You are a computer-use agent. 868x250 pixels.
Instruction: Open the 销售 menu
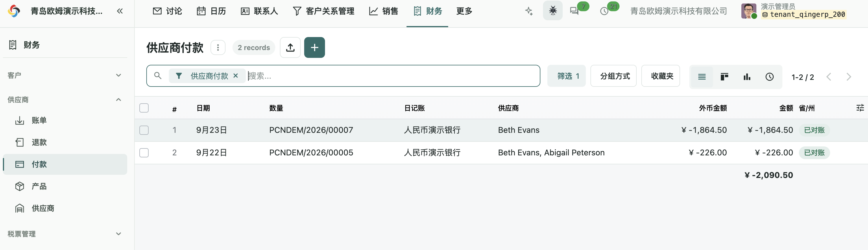click(383, 11)
